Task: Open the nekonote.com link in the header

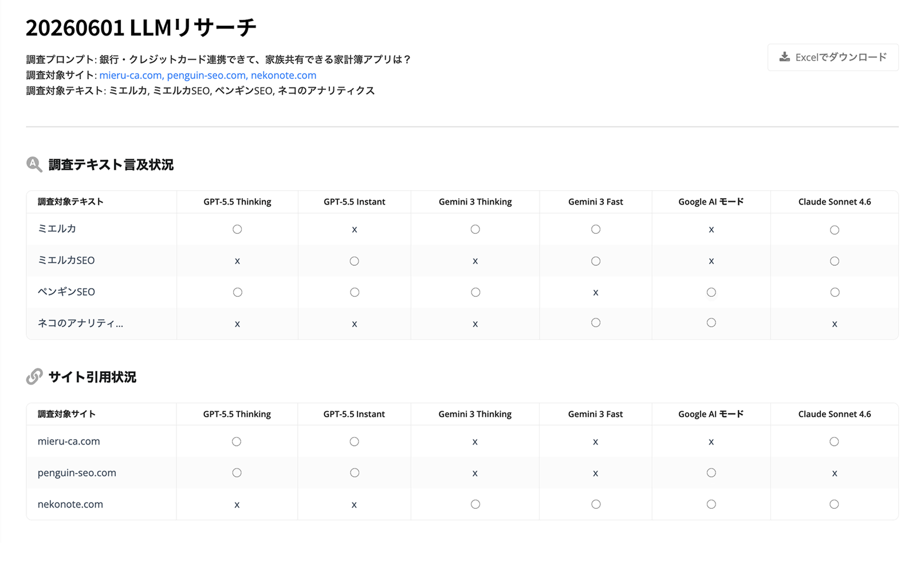Action: click(284, 75)
